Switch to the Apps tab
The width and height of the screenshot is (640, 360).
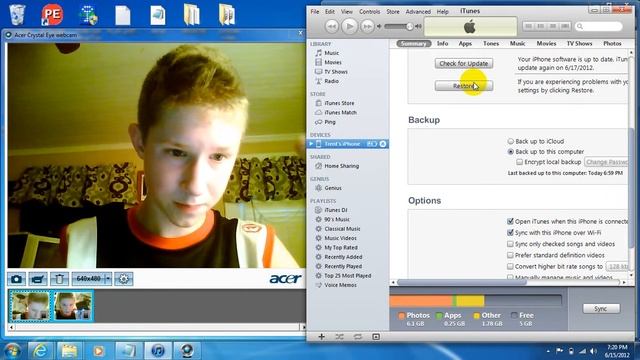(x=465, y=43)
